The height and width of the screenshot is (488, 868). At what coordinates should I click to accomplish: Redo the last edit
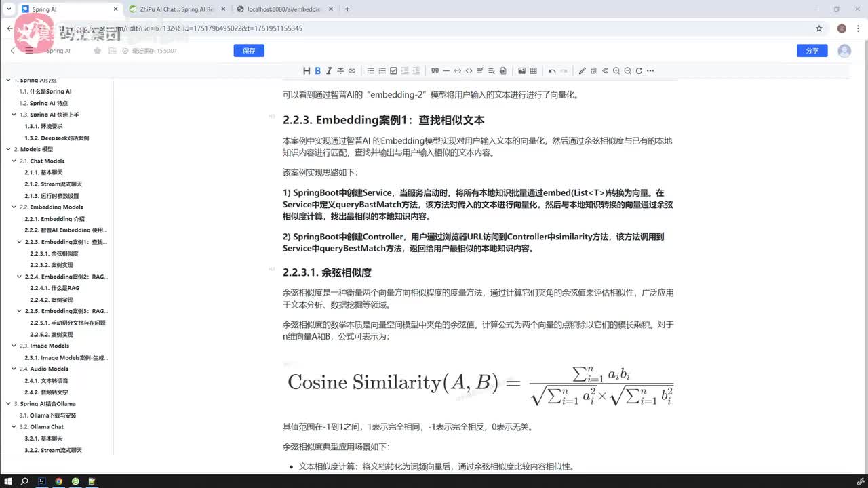tap(564, 70)
